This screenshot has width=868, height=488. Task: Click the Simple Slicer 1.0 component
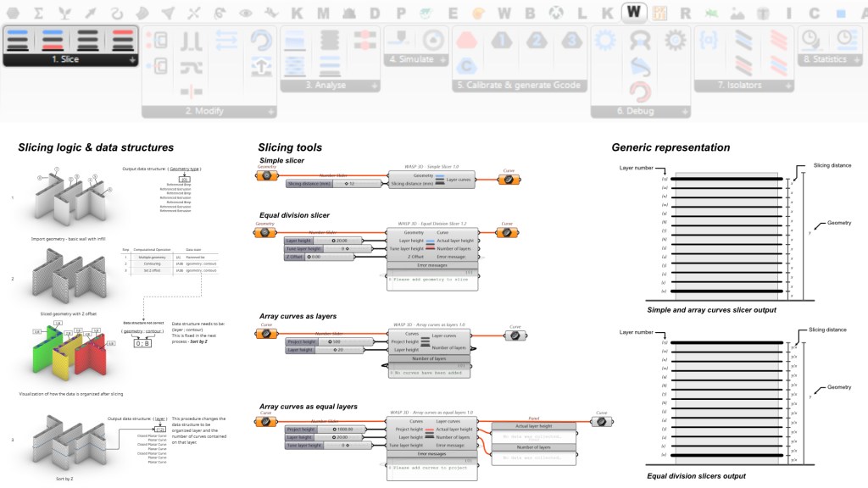(431, 179)
